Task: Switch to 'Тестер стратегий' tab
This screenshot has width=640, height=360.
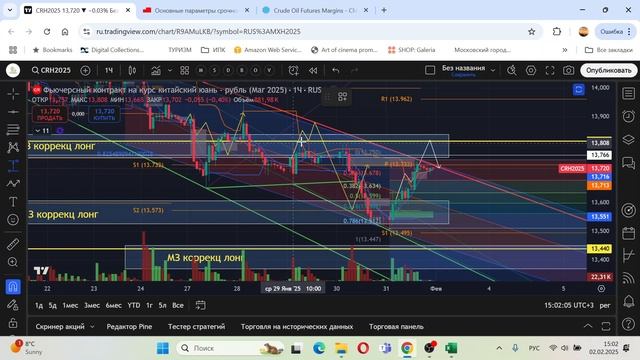Action: coord(196,327)
